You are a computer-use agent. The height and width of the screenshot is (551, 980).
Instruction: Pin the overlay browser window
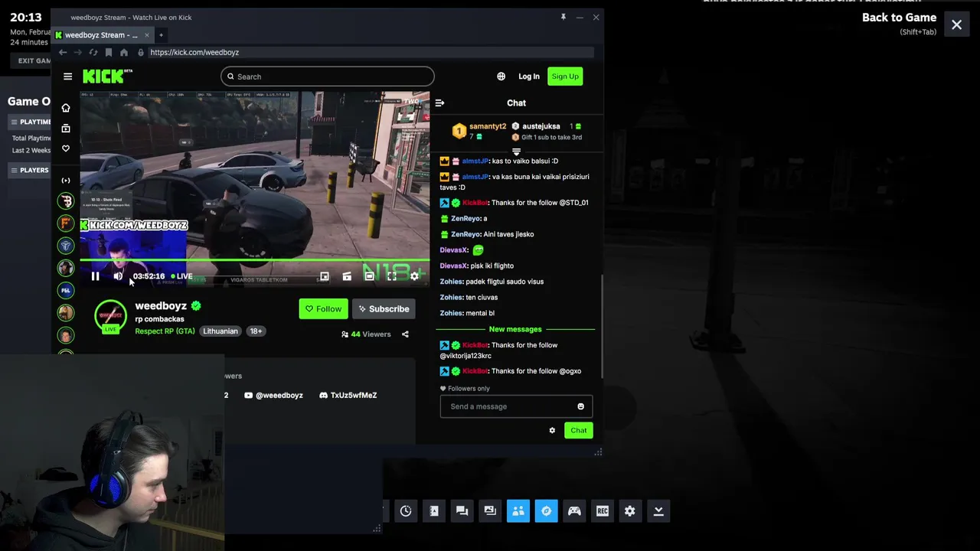point(563,17)
